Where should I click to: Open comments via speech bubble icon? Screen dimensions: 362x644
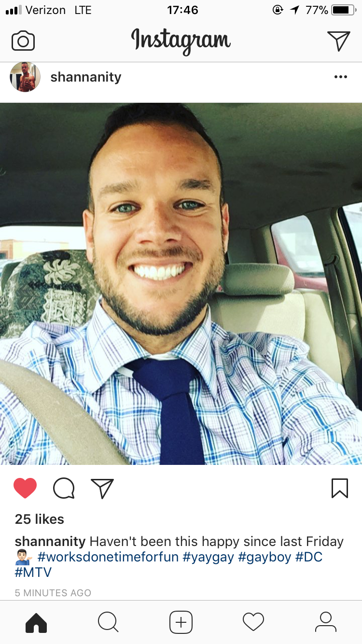(x=64, y=488)
